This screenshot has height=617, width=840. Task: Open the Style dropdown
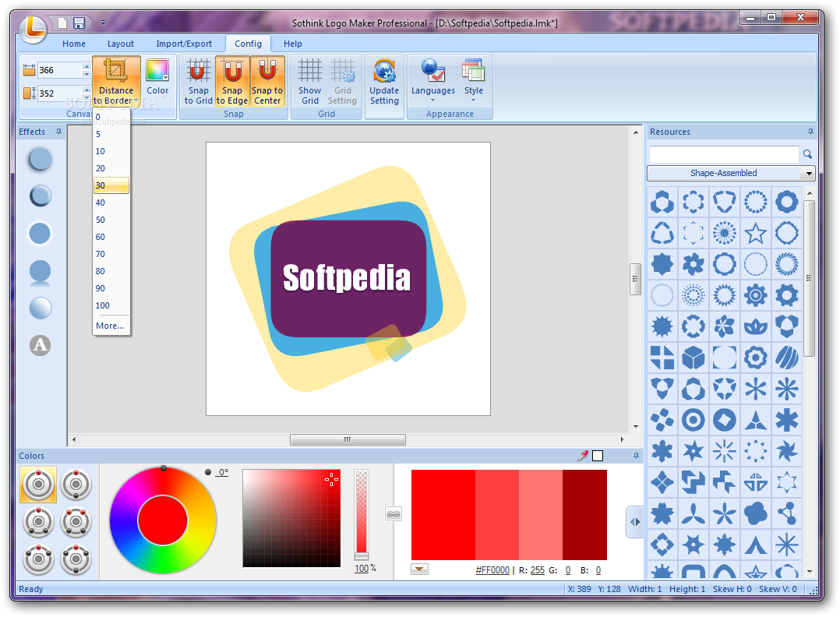474,81
